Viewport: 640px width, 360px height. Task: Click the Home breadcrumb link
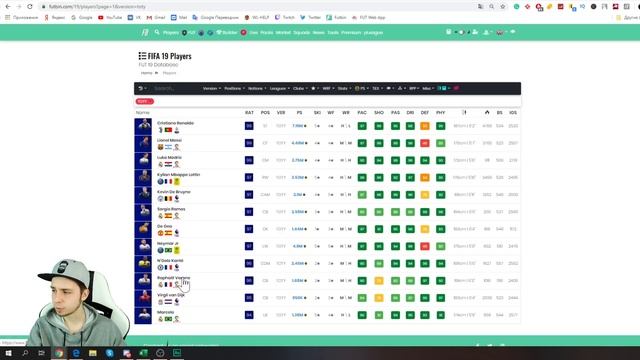(147, 73)
